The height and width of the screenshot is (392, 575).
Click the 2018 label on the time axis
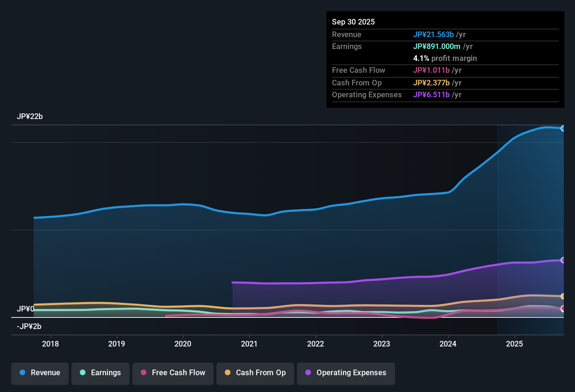click(51, 344)
